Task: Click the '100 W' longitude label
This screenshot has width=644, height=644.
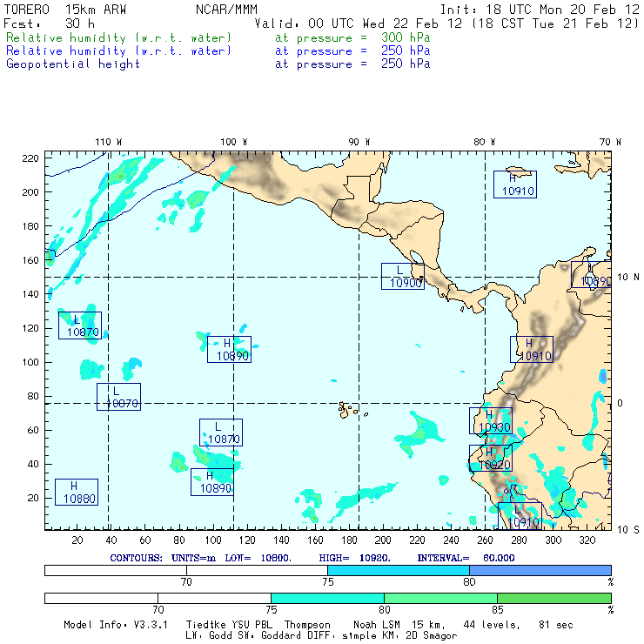Action: pyautogui.click(x=234, y=142)
